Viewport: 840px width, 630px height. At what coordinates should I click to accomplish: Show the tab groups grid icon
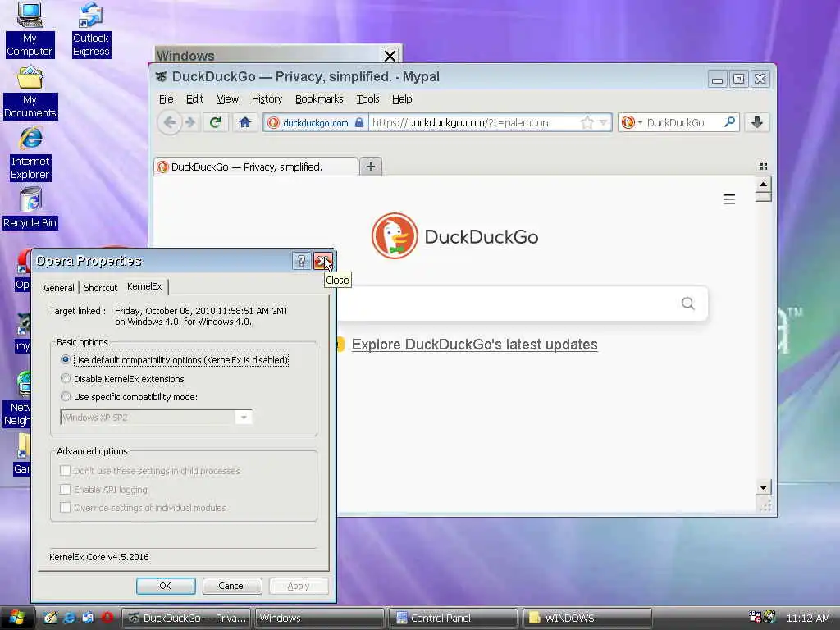764,167
